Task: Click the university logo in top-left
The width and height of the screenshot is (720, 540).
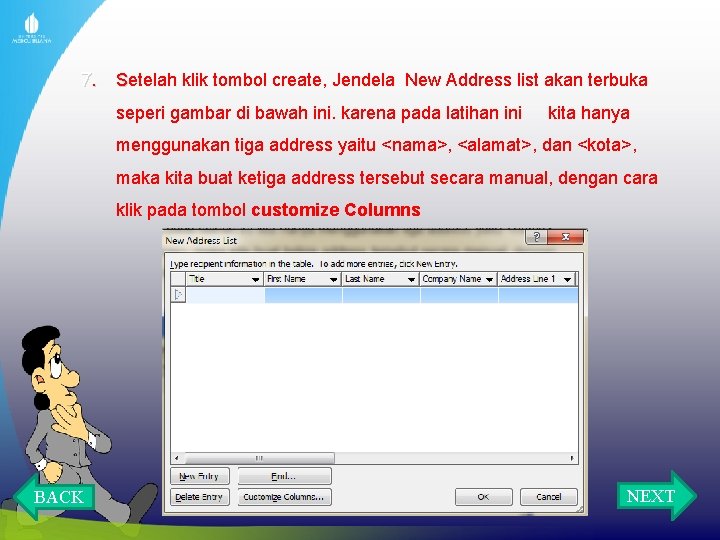Action: [x=31, y=28]
